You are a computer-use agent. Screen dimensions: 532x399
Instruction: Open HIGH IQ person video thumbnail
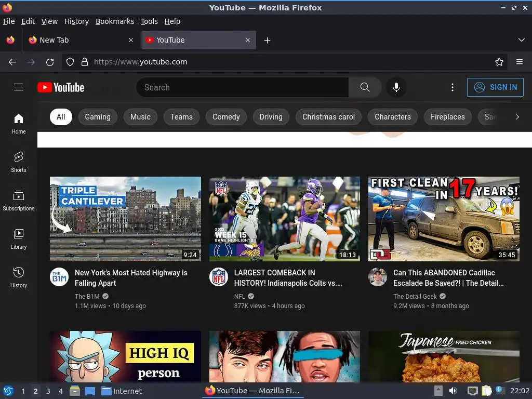(125, 356)
